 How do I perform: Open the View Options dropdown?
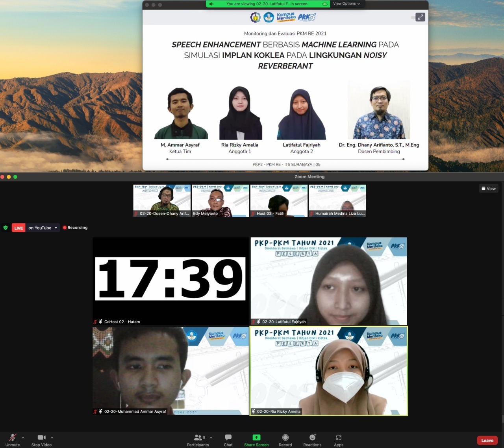click(346, 4)
